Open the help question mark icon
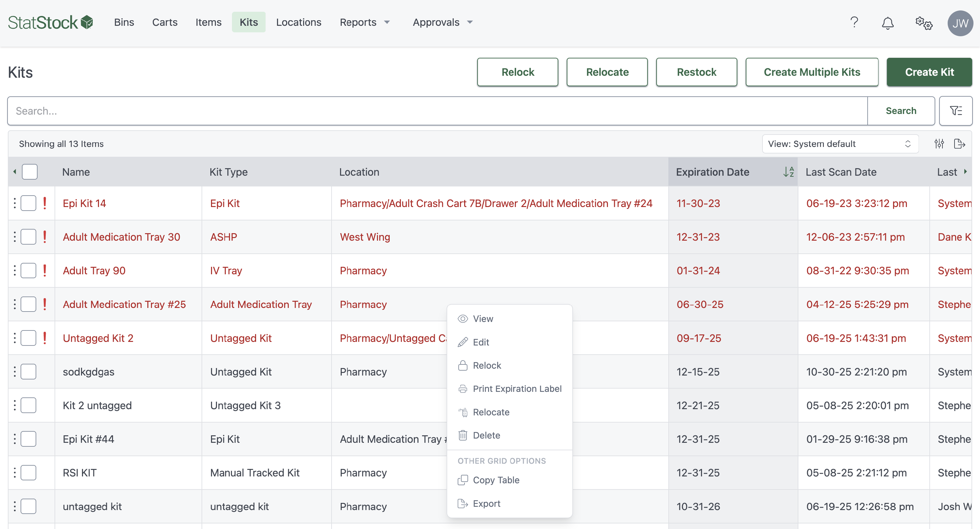The height and width of the screenshot is (529, 980). [x=854, y=23]
